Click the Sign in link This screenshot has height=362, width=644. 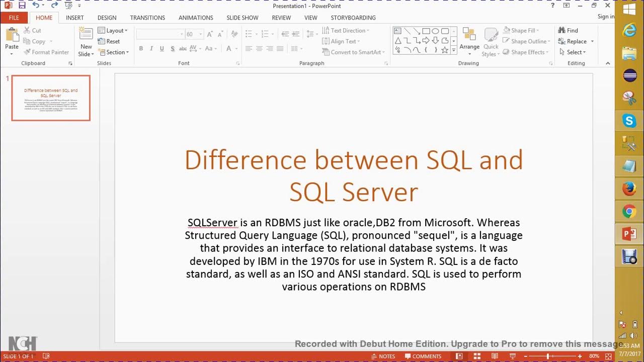click(x=606, y=17)
